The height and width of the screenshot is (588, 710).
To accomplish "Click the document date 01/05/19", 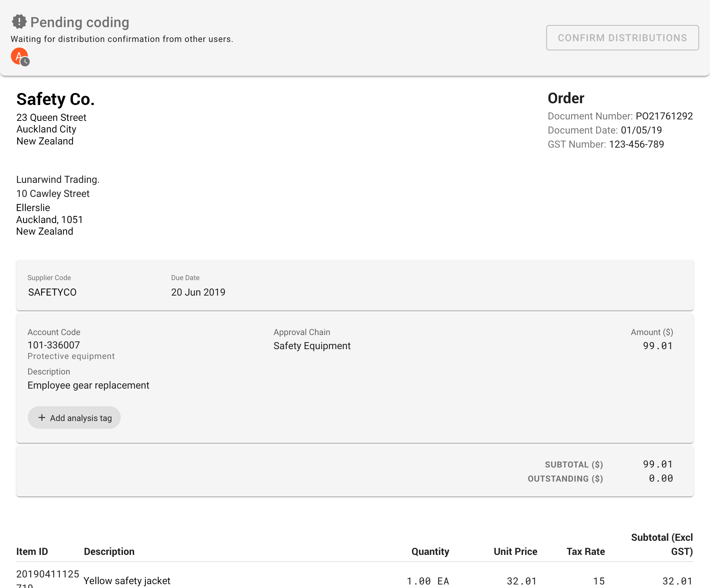I will [x=641, y=130].
